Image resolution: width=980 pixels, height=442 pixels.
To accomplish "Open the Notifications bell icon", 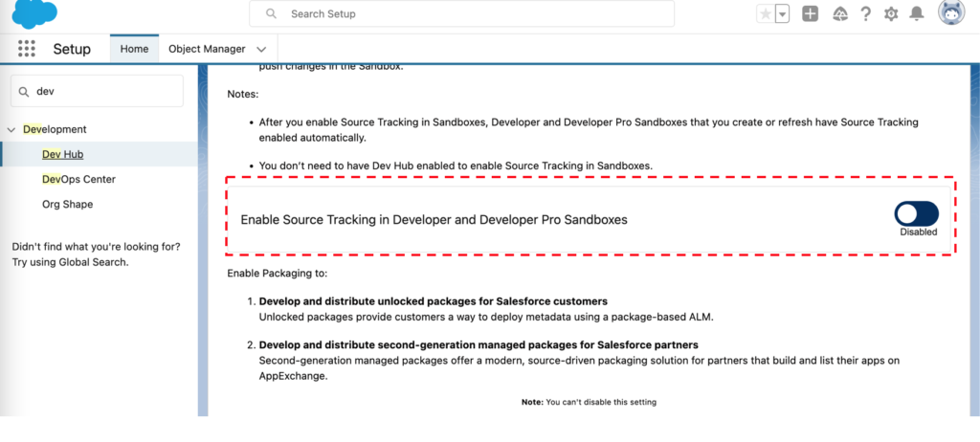I will click(x=916, y=13).
